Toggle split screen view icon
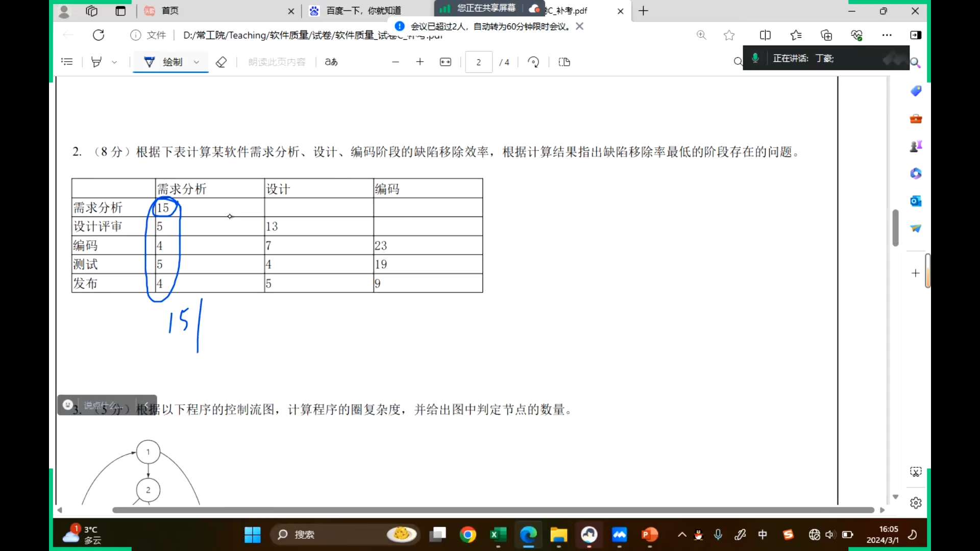This screenshot has width=980, height=551. point(765,35)
